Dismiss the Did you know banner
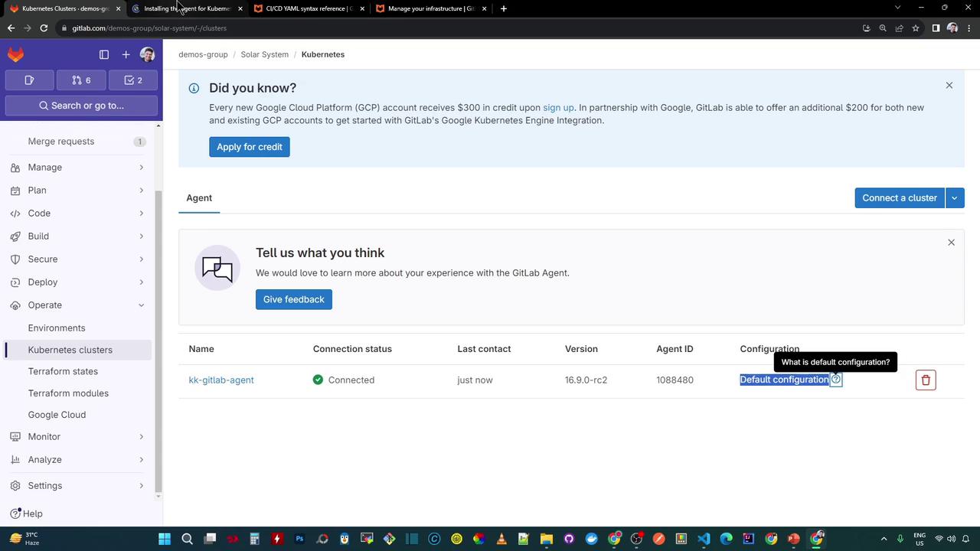980x551 pixels. [x=949, y=85]
